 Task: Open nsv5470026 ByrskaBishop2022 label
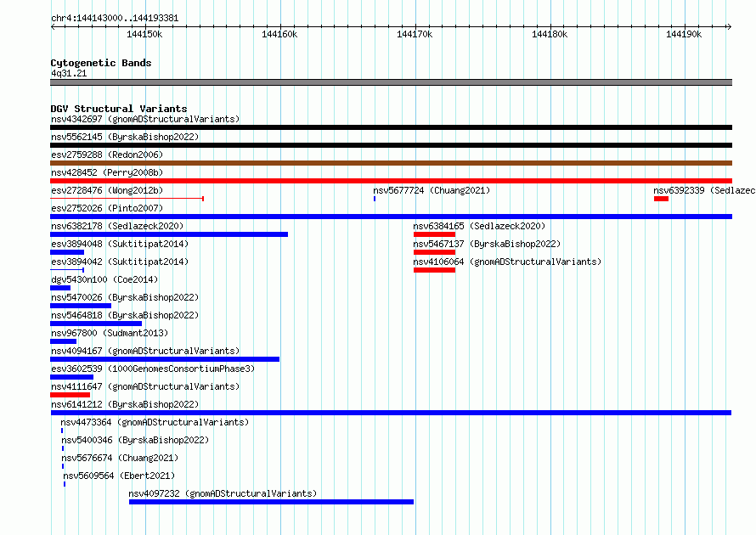pyautogui.click(x=125, y=297)
